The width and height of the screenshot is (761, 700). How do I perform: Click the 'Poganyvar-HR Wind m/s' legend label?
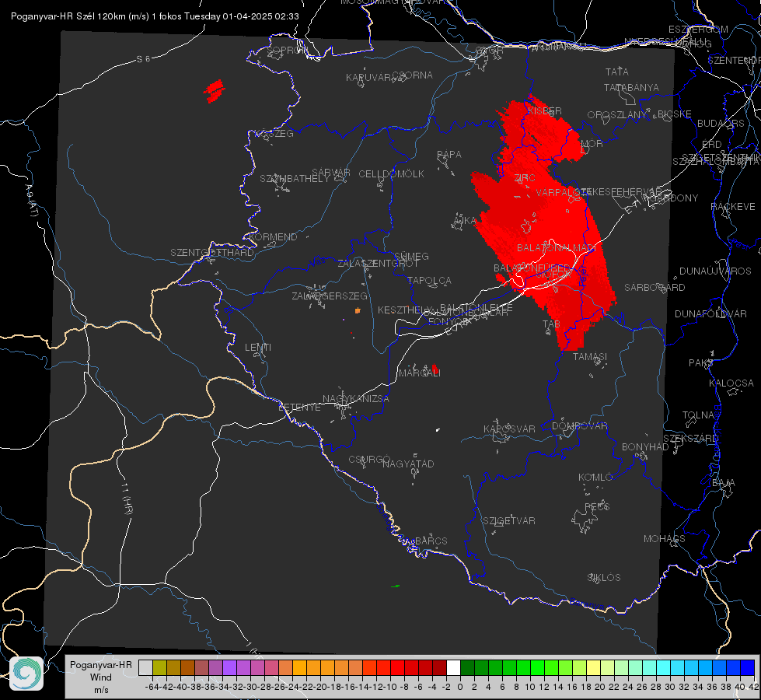101,677
